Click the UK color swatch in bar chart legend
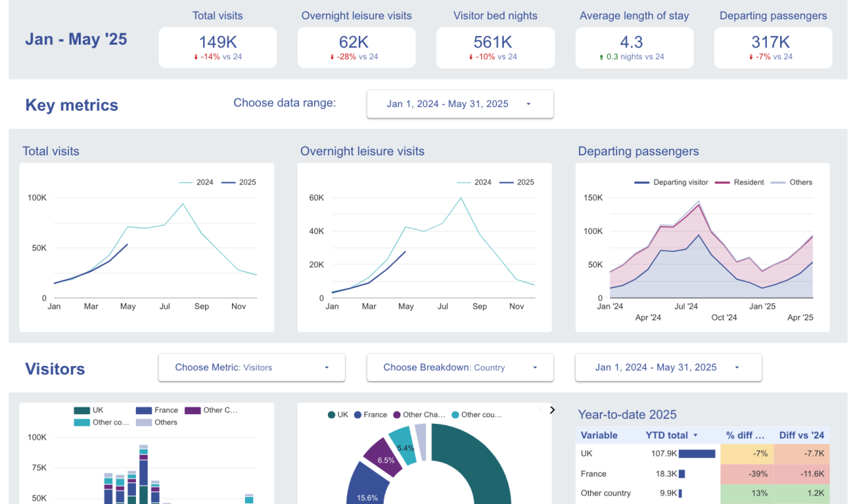856x504 pixels. [81, 410]
